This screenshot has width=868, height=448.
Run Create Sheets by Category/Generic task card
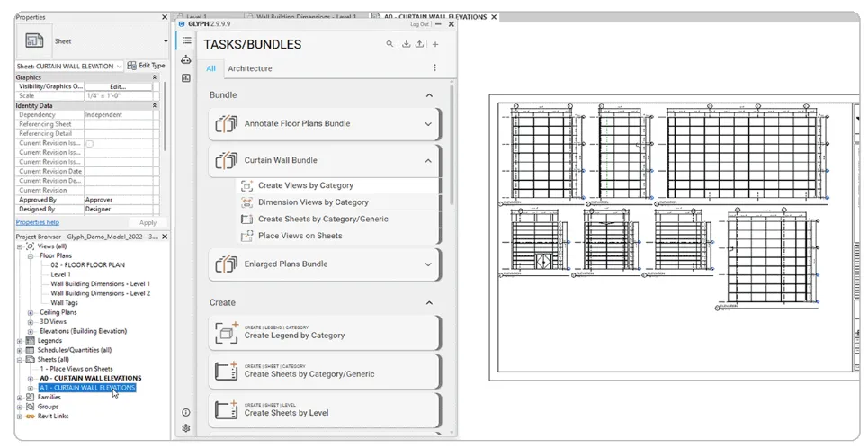[325, 372]
